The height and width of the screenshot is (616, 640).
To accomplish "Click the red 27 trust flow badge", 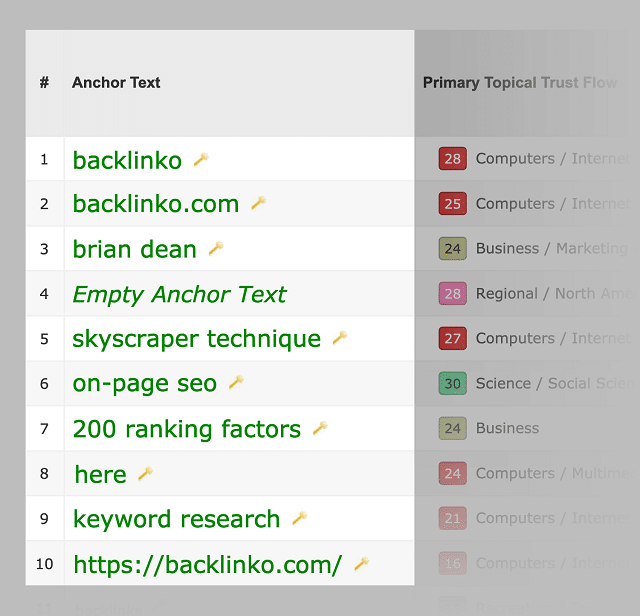I will [453, 338].
